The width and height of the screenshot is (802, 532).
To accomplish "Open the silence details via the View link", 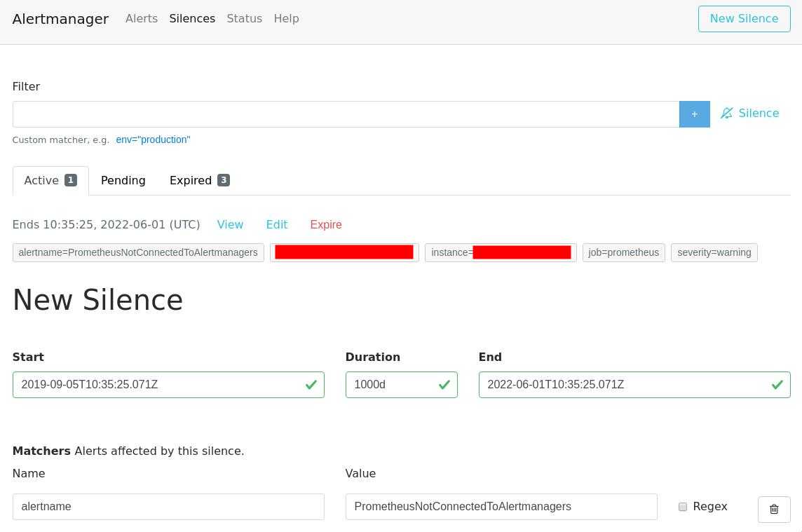I will coord(230,224).
